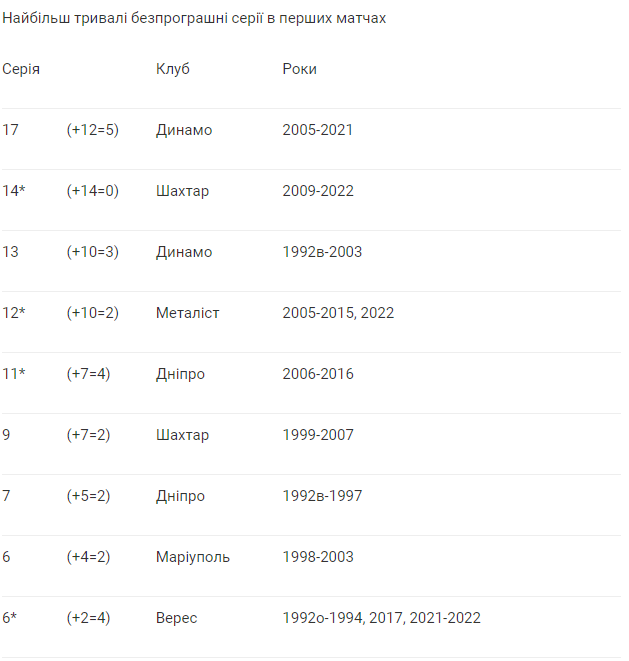629x661 pixels.
Task: Click the (+5=2) record cell
Action: [x=89, y=496]
